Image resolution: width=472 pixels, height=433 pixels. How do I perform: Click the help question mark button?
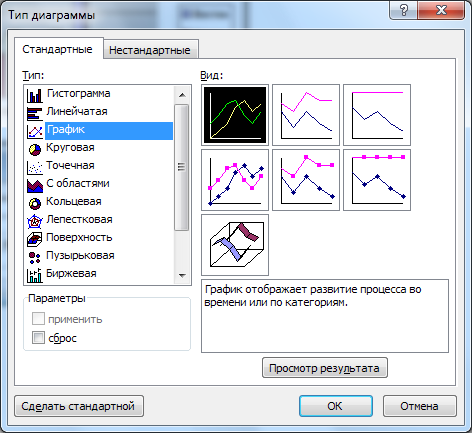coord(403,11)
